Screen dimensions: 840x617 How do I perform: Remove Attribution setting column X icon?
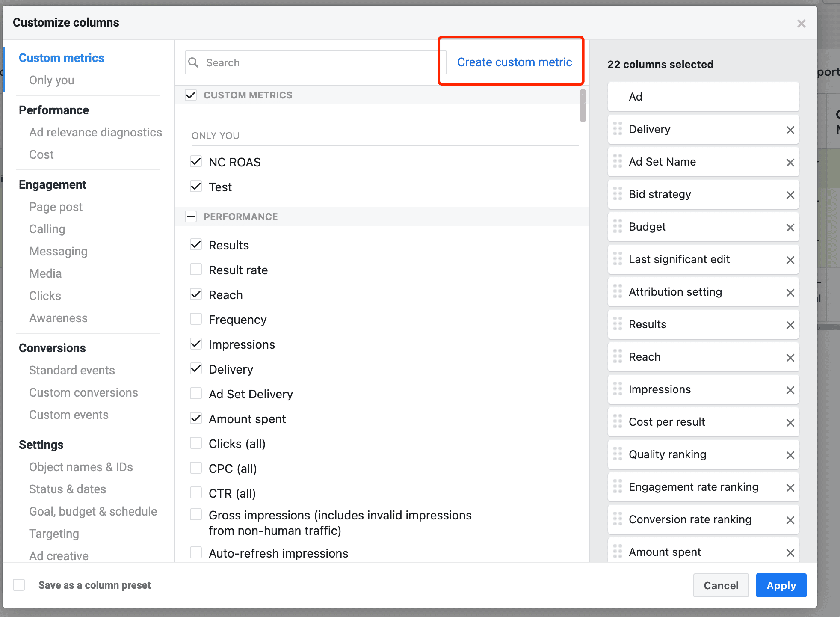point(790,293)
